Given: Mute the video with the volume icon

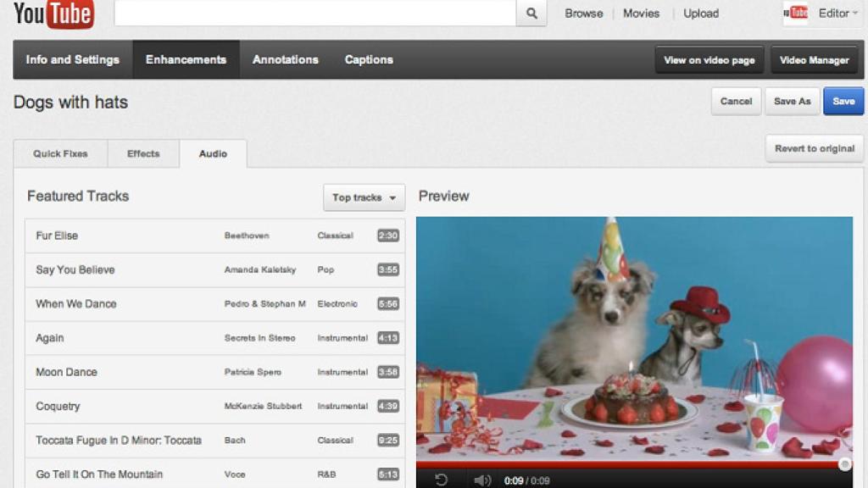Looking at the screenshot, I should [x=483, y=477].
